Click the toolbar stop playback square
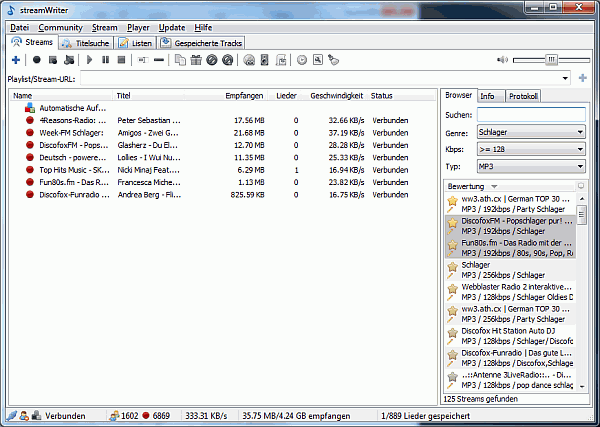Viewport: 600px width, 427px height. (x=121, y=60)
